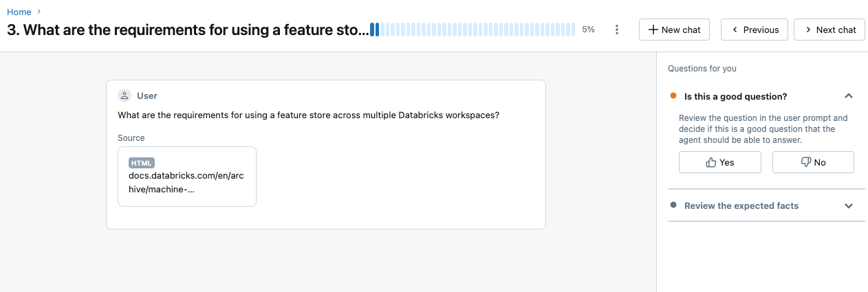Click the truncated chat title heading

[186, 30]
